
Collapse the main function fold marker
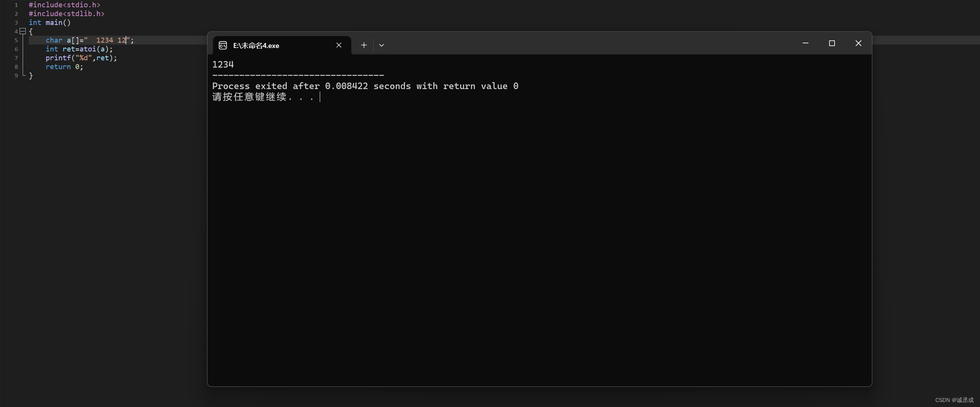coord(23,31)
